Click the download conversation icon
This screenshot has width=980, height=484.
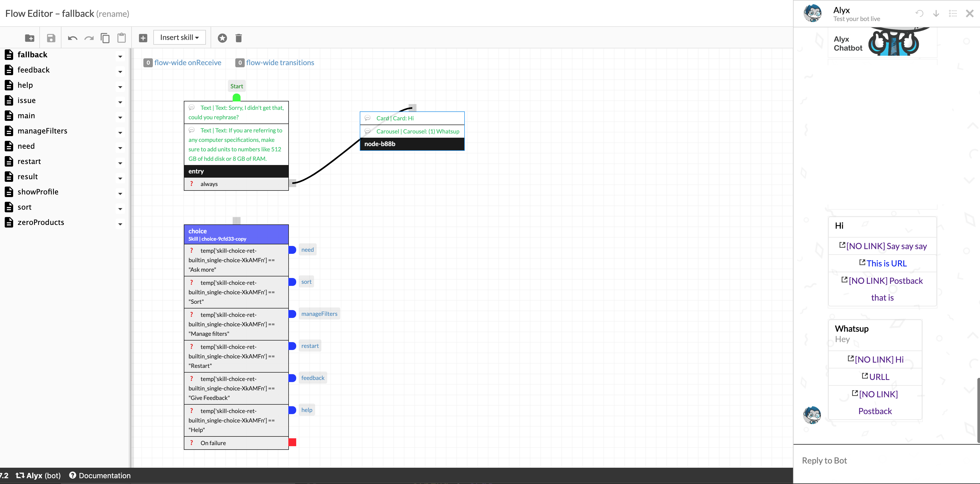point(936,13)
